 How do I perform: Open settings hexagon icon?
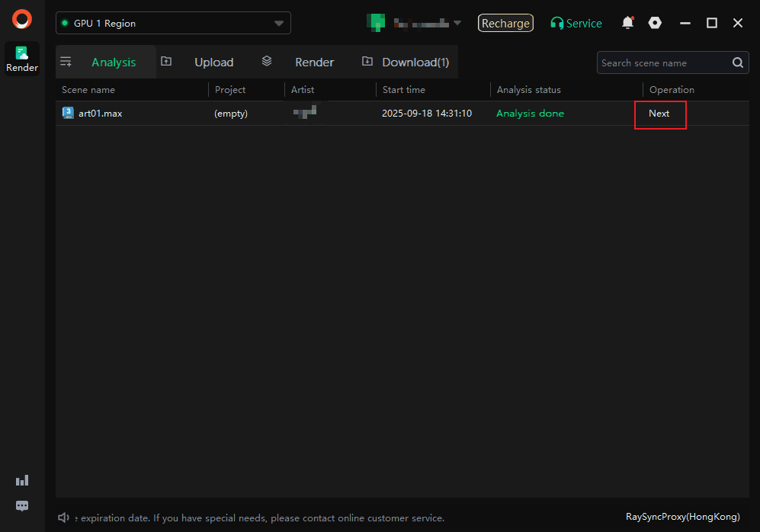point(655,23)
